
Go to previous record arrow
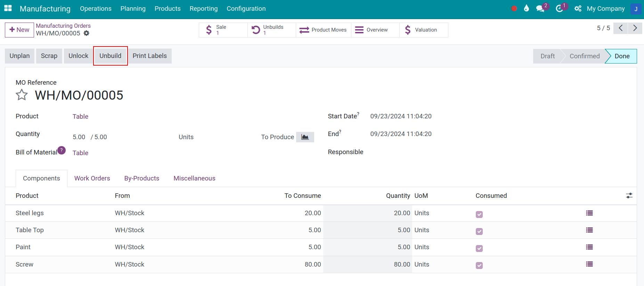[621, 28]
